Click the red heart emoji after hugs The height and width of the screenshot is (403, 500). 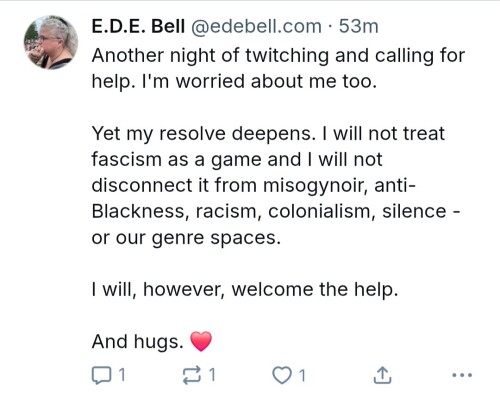tap(201, 341)
